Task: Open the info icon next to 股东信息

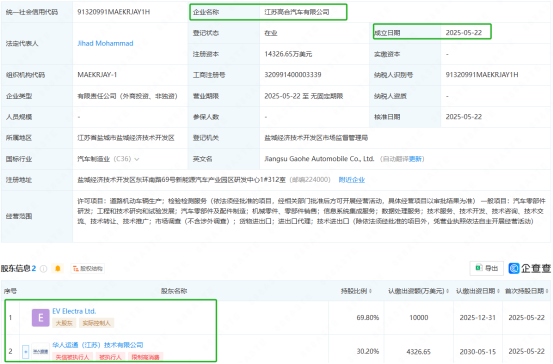Action: coord(44,269)
